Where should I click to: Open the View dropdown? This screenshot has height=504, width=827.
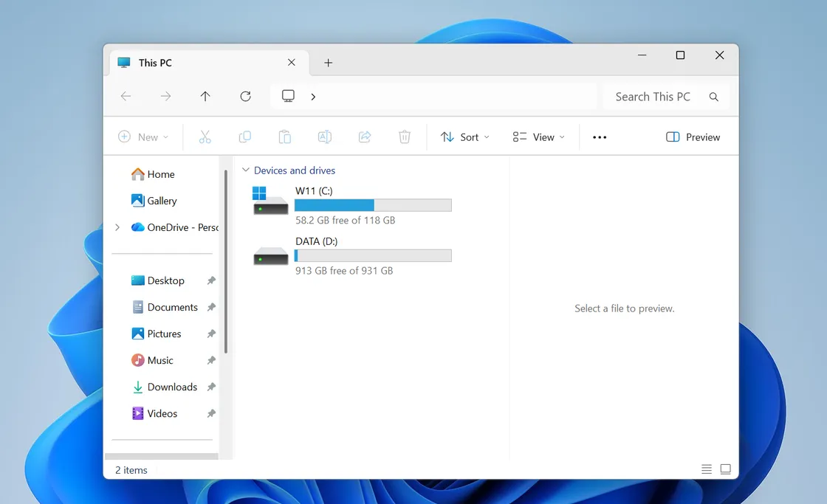(538, 137)
